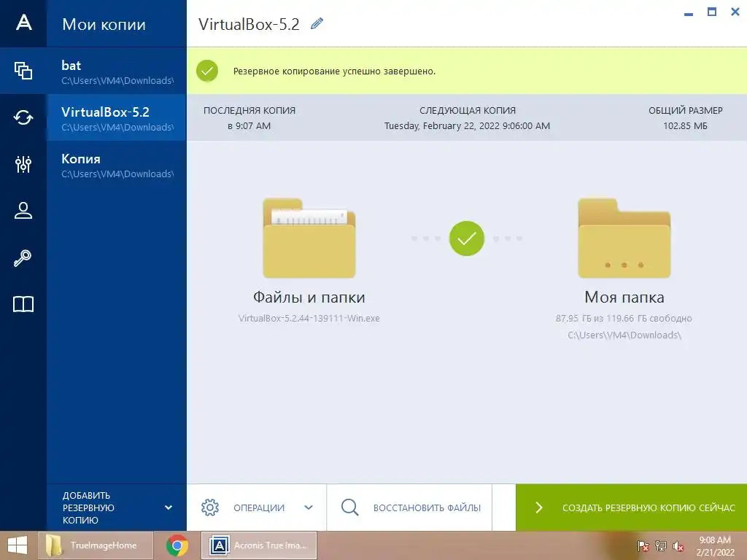Screen dimensions: 747x560
Task: Click the muted volume tray icon
Action: pos(678,546)
